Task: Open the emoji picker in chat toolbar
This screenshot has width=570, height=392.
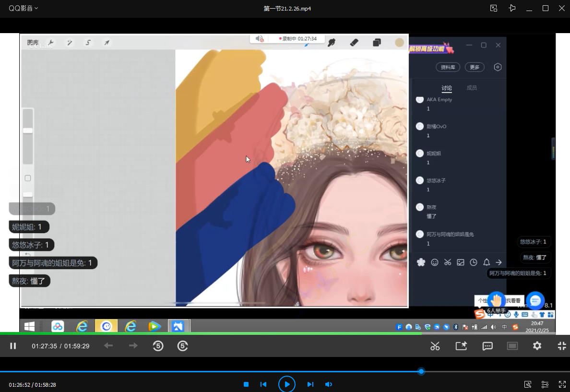Action: click(x=434, y=262)
